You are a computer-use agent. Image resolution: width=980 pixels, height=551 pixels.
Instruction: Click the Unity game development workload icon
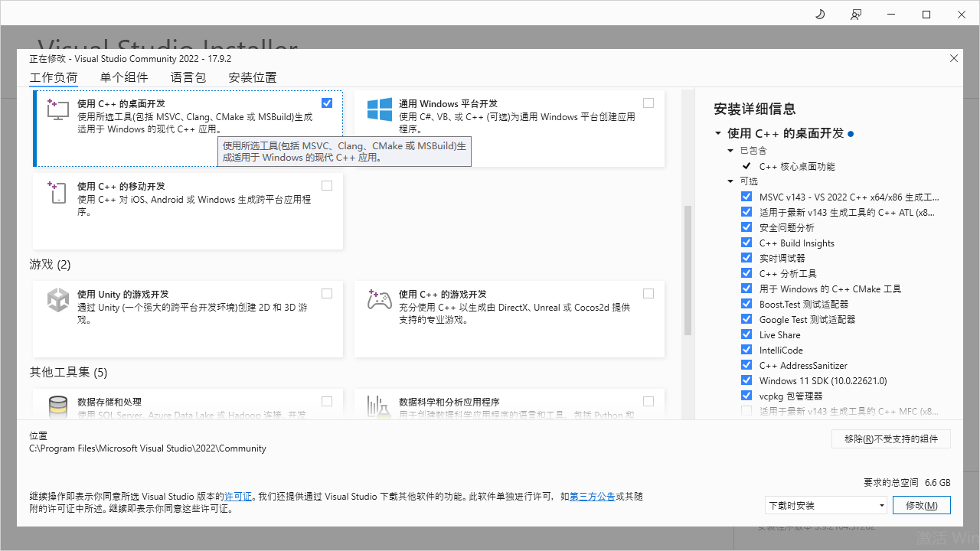pyautogui.click(x=58, y=300)
